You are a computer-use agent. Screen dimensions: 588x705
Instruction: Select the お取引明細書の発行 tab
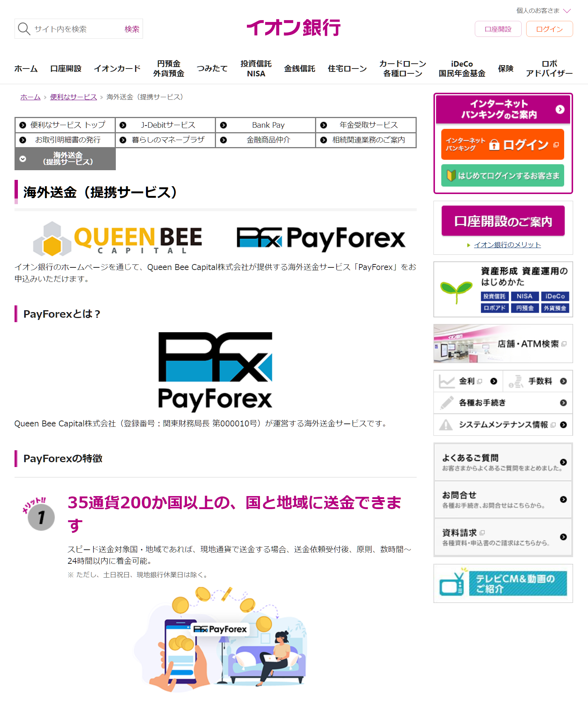point(65,140)
